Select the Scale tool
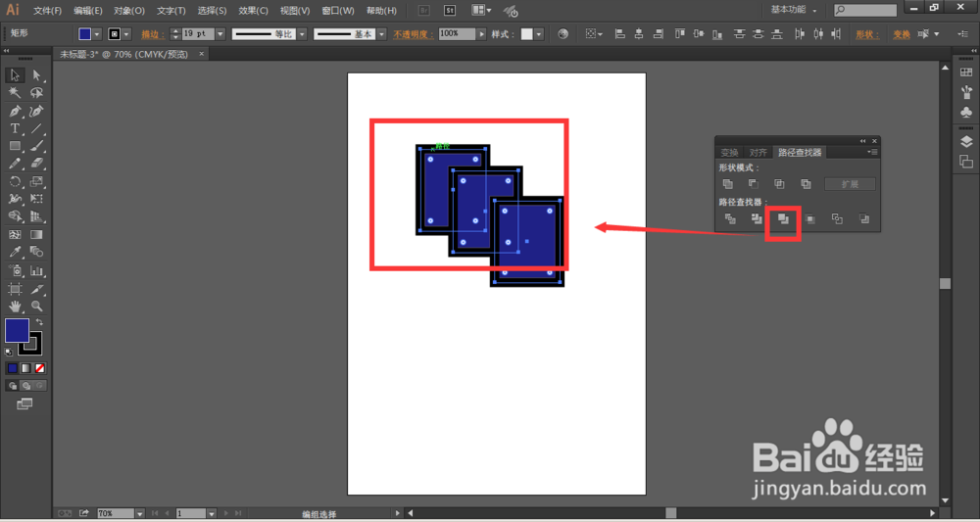 [x=37, y=182]
